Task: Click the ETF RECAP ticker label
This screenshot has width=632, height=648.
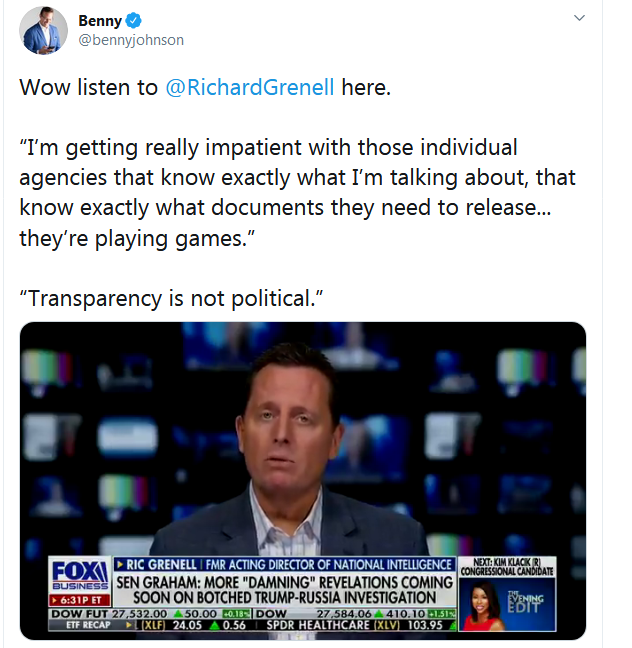Action: pyautogui.click(x=88, y=625)
